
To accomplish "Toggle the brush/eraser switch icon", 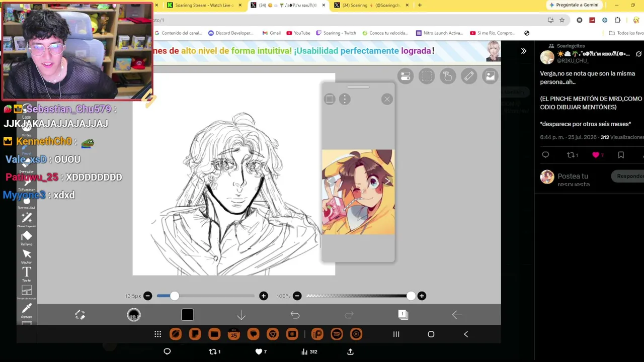I will click(80, 315).
